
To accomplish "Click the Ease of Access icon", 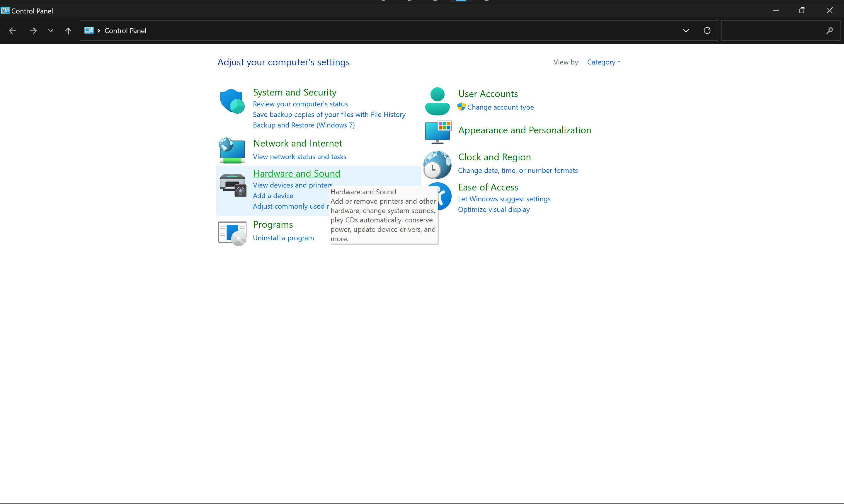I will pos(444,196).
